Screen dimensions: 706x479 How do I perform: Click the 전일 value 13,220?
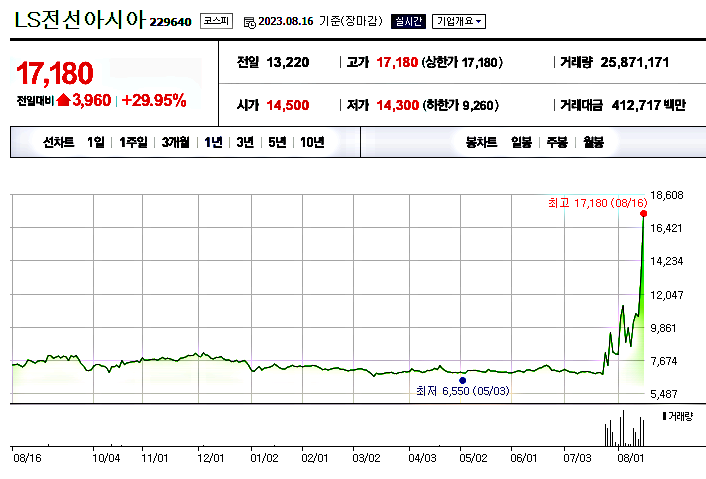(x=288, y=62)
